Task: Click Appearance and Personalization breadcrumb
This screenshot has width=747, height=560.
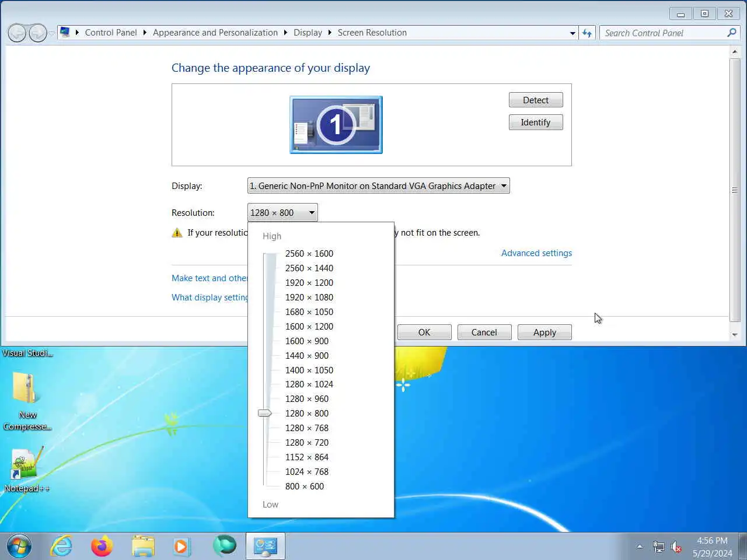Action: click(215, 33)
